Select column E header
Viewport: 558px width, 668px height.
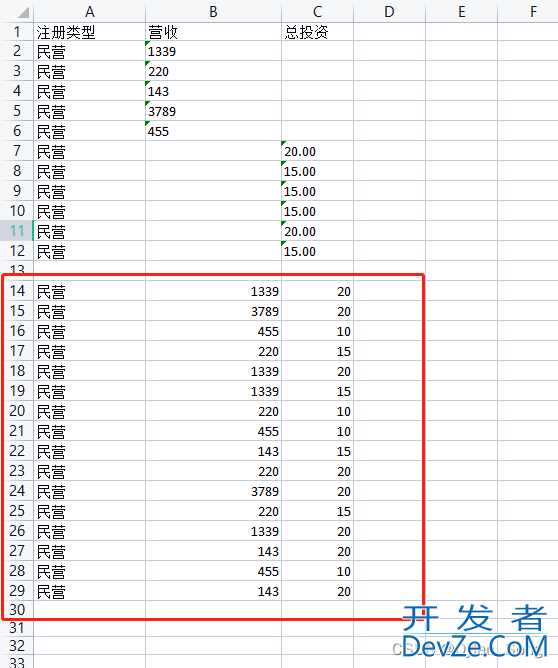[461, 12]
